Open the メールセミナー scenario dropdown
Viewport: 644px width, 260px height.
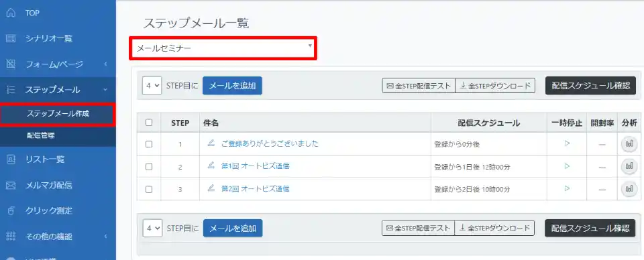pos(223,48)
